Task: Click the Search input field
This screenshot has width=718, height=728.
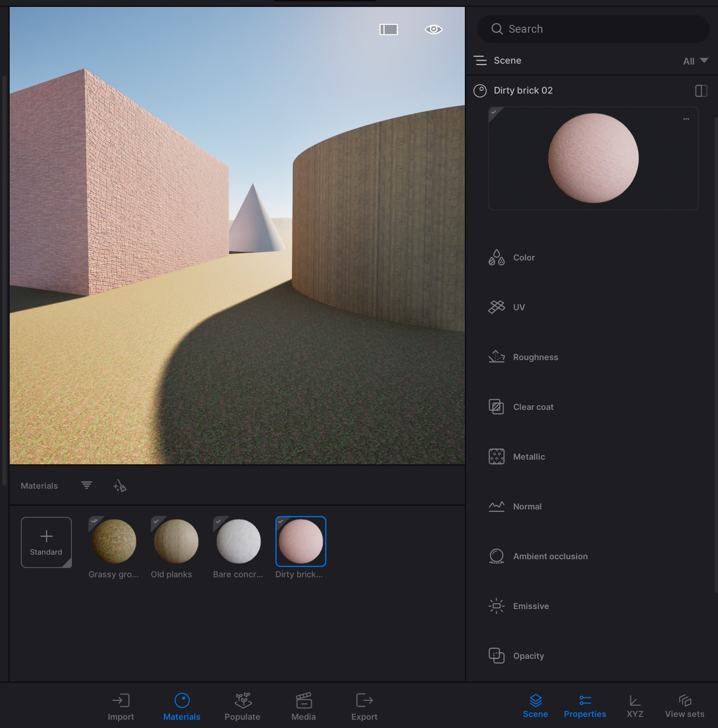Action: (593, 29)
